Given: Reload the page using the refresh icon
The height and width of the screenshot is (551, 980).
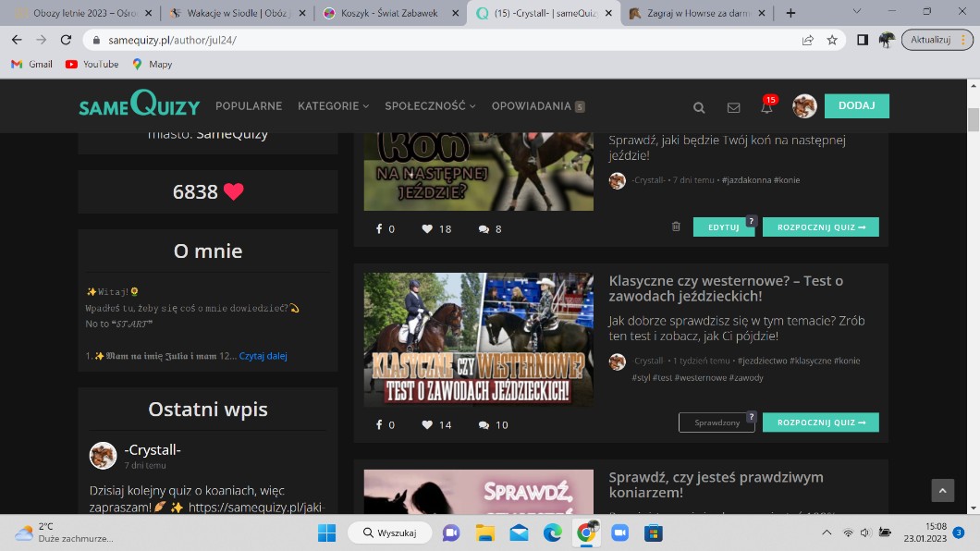Looking at the screenshot, I should pos(66,40).
